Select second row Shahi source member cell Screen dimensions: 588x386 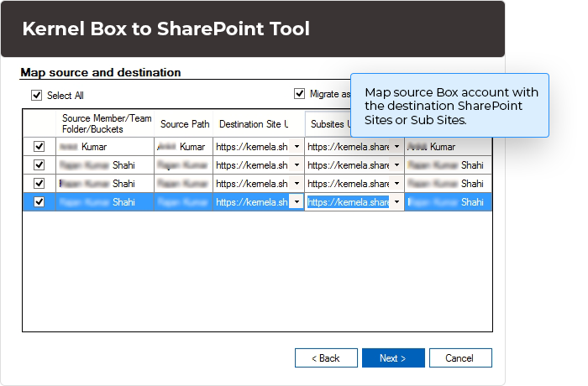(105, 165)
